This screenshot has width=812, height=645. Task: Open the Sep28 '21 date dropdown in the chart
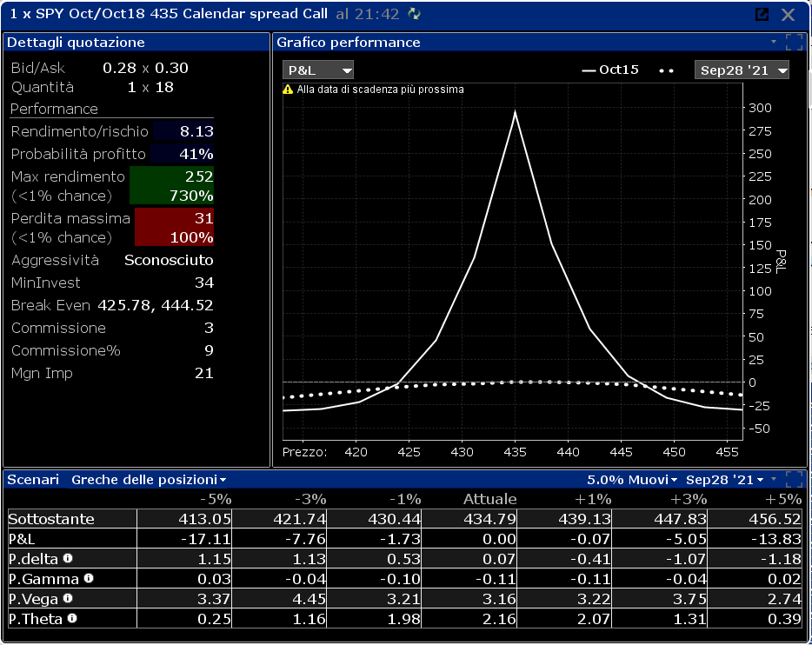click(742, 70)
